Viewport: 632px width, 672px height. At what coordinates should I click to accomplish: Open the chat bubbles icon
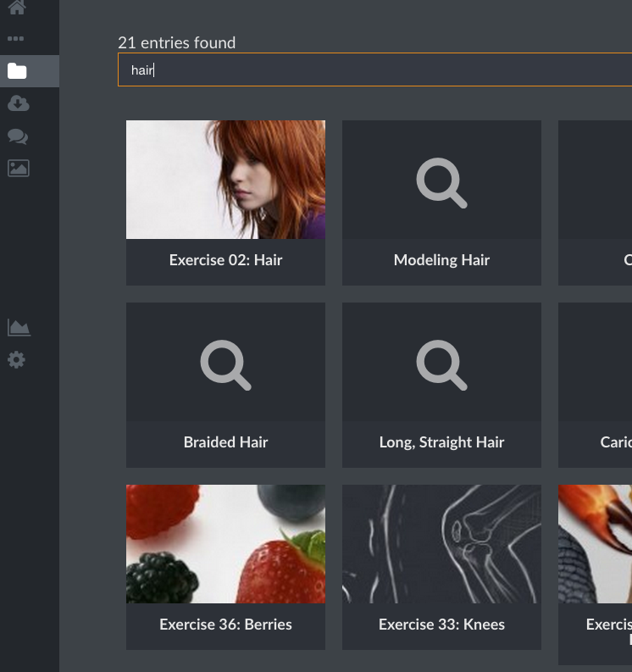(x=18, y=136)
